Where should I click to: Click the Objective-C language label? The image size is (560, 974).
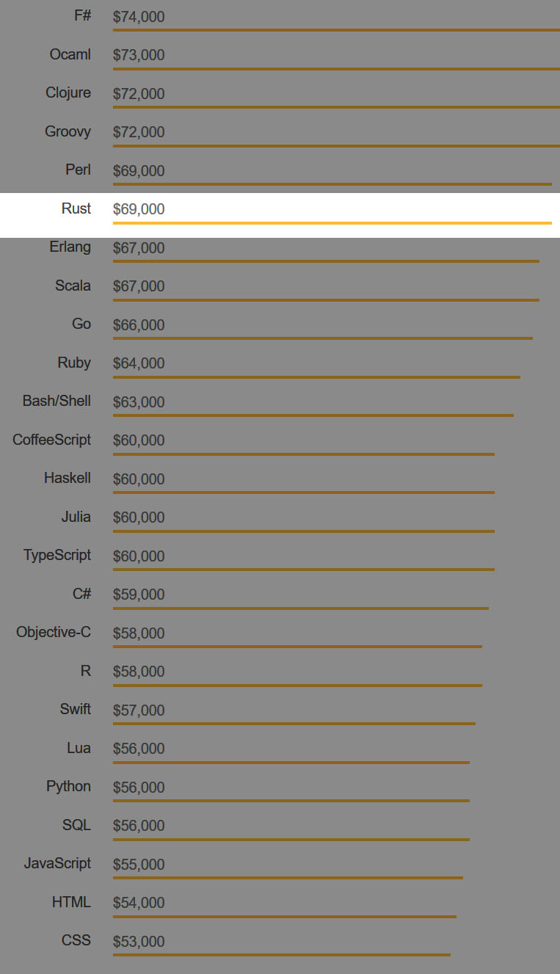click(54, 632)
